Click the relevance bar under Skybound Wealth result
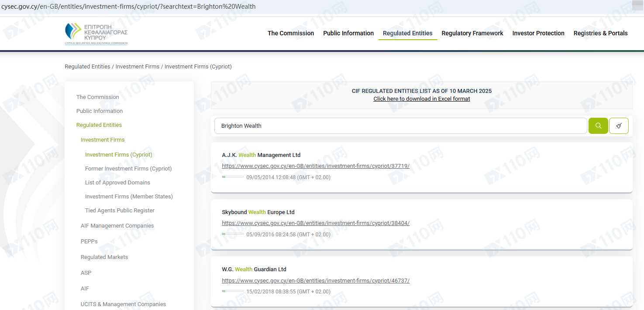Image resolution: width=644 pixels, height=310 pixels. [233, 234]
